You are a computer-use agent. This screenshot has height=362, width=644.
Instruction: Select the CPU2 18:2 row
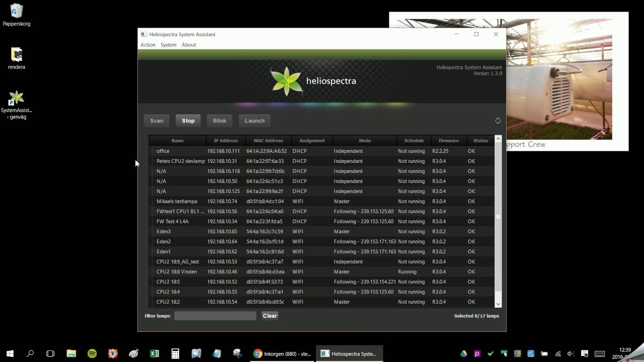click(321, 302)
